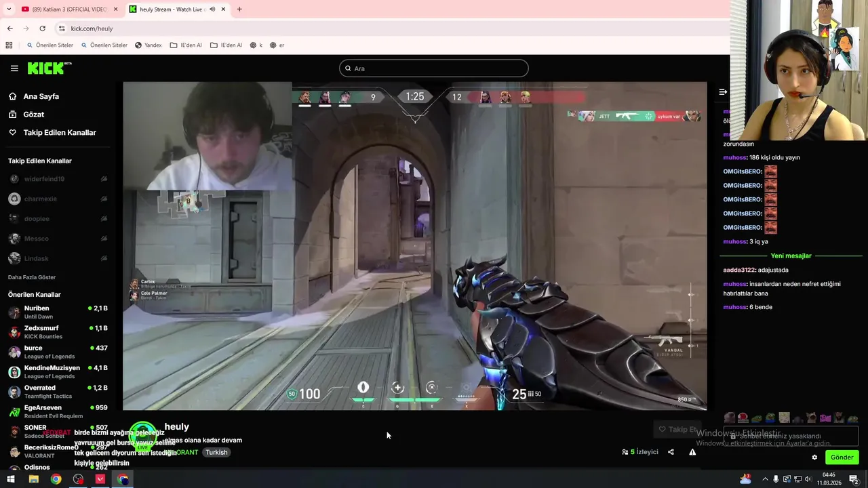Open the recommended channel Overrated
Screen dimensions: 868x488
[58, 392]
